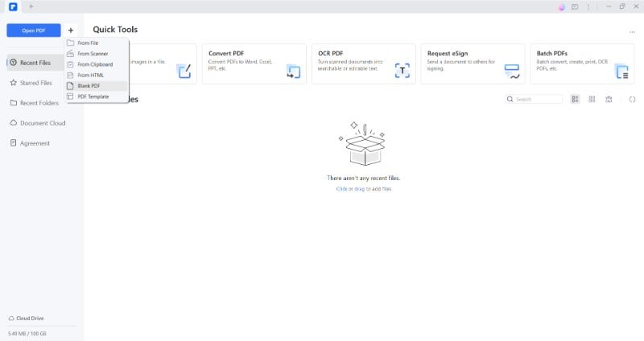The height and width of the screenshot is (341, 644).
Task: Open the Request eSign quick tool
Action: (x=473, y=64)
